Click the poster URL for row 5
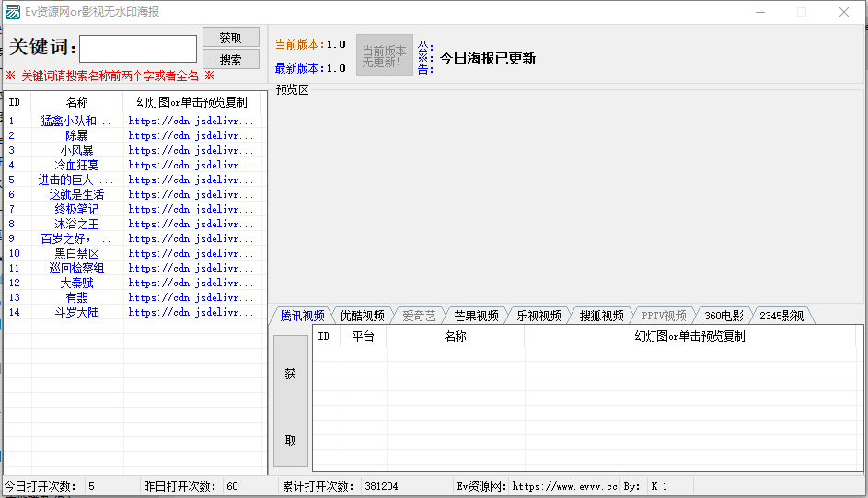Screen dimensions: 868x498 (x=191, y=180)
